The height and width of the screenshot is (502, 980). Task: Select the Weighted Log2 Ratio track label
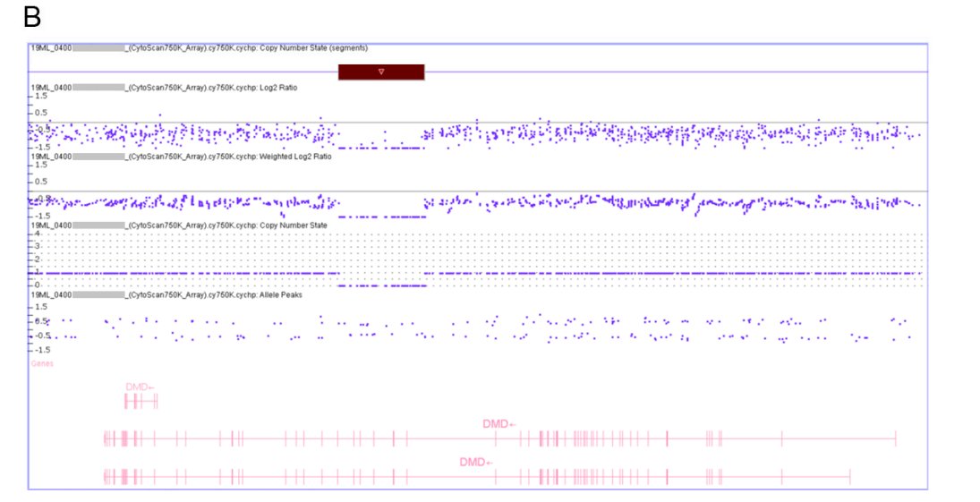pos(182,157)
